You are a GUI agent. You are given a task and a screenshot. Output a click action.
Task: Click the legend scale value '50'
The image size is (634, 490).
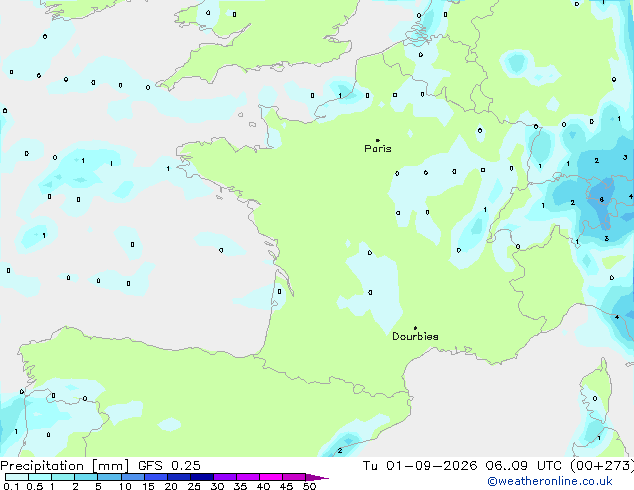[310, 486]
